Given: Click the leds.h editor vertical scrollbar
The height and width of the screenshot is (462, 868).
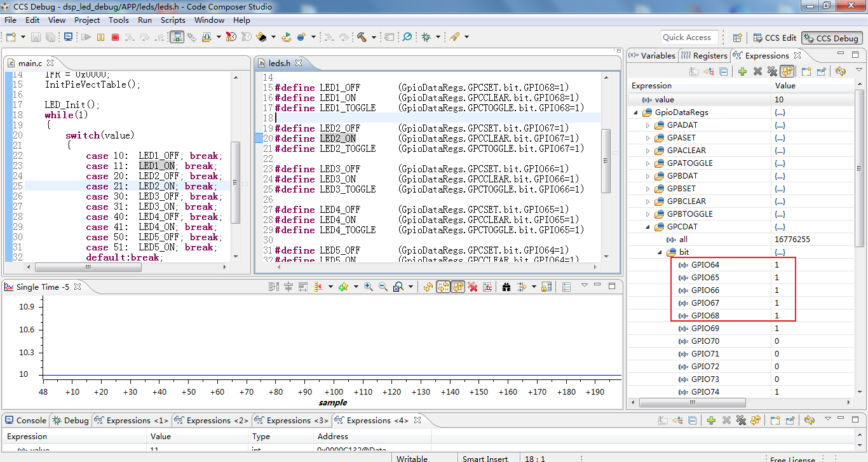Looking at the screenshot, I should 606,161.
